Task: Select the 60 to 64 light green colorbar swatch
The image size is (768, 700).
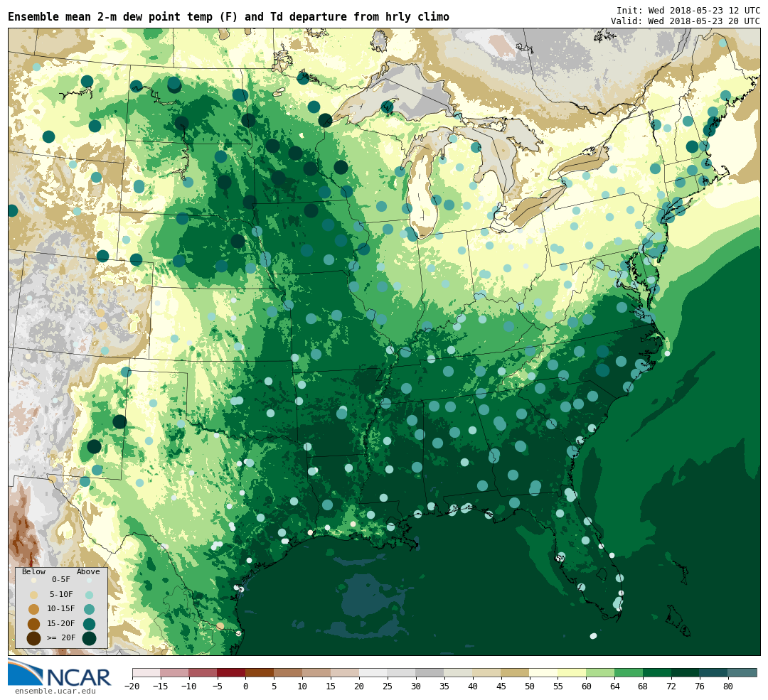Action: click(x=601, y=673)
